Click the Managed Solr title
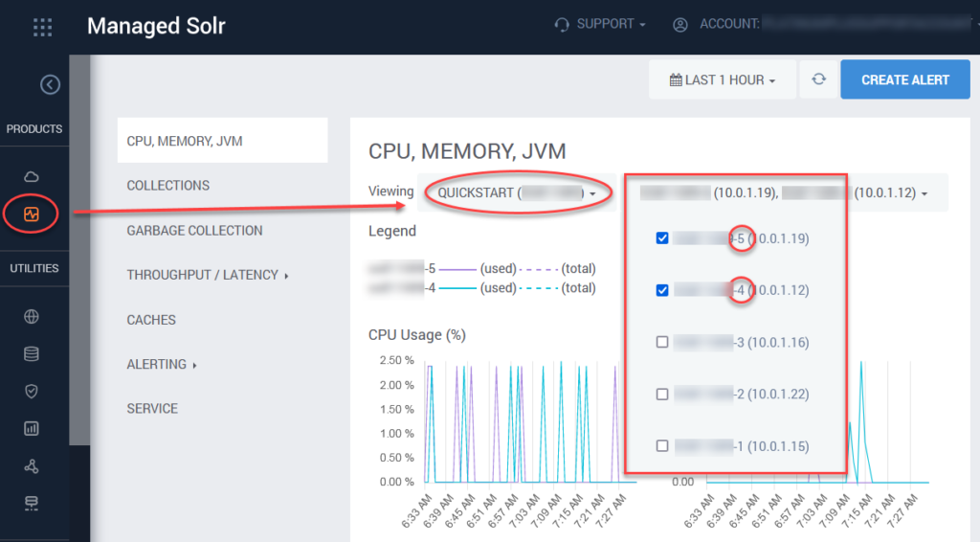The image size is (980, 542). [156, 26]
